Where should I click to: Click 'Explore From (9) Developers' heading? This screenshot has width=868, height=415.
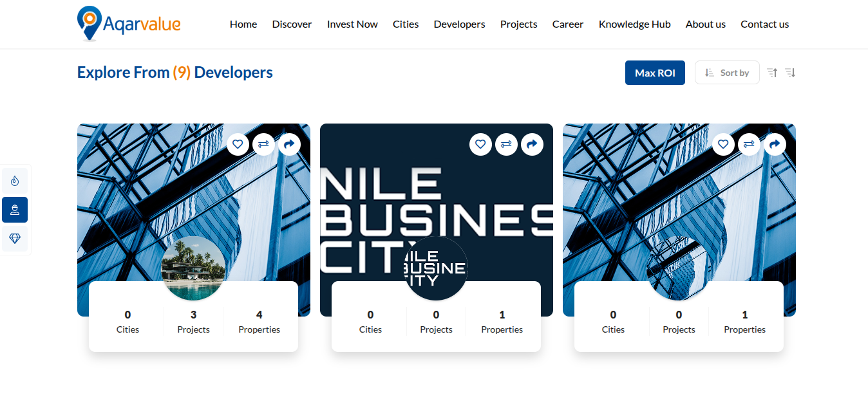pyautogui.click(x=175, y=73)
